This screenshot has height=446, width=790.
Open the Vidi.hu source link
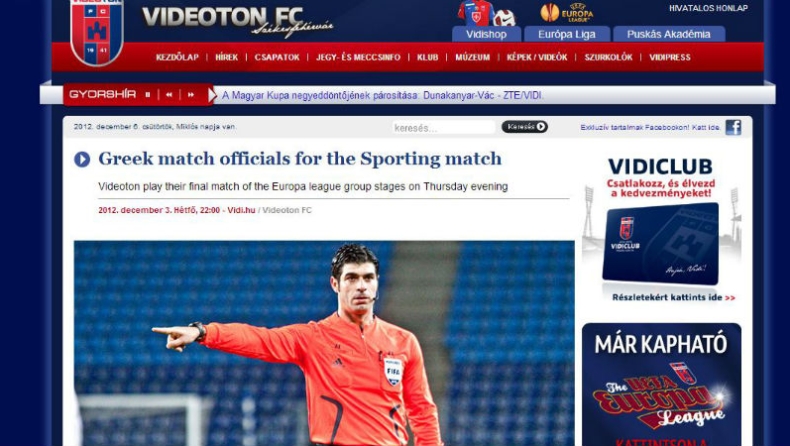coord(241,210)
